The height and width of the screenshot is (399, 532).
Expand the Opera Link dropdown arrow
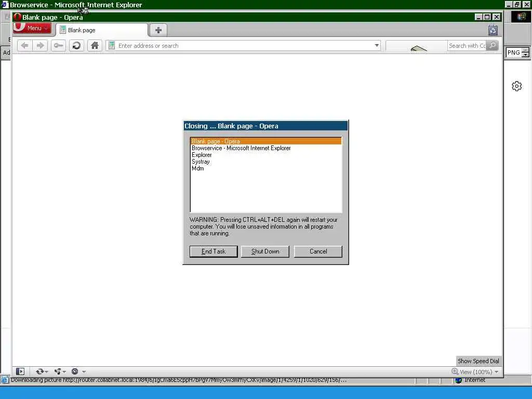[46, 372]
